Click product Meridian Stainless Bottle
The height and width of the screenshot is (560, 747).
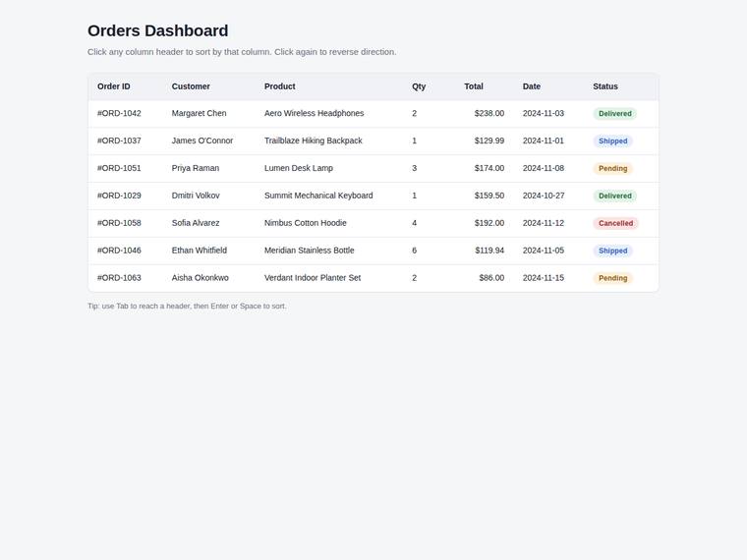pos(310,251)
